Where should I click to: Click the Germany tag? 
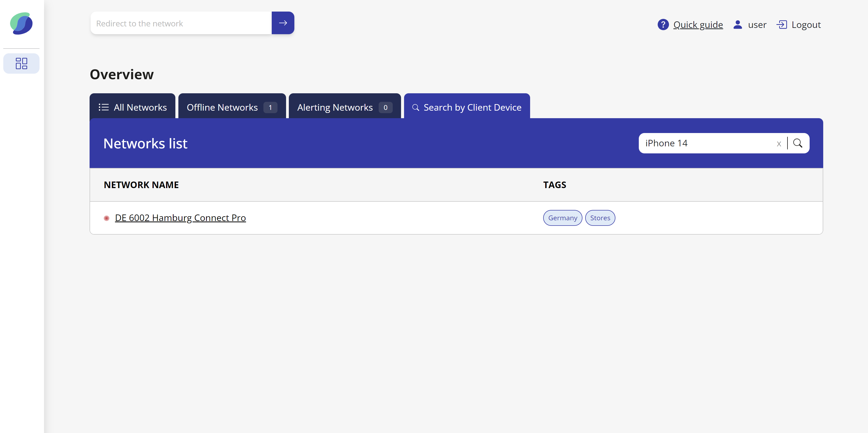pyautogui.click(x=562, y=218)
